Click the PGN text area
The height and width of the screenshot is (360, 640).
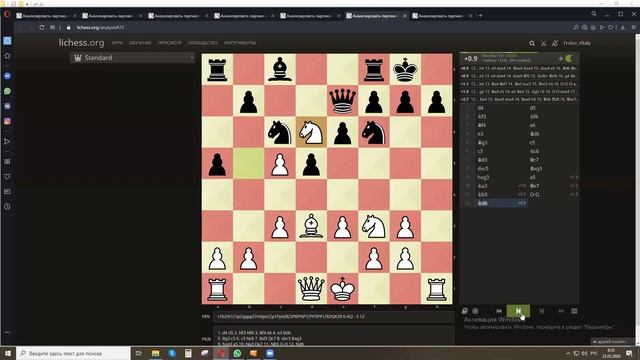coord(333,336)
